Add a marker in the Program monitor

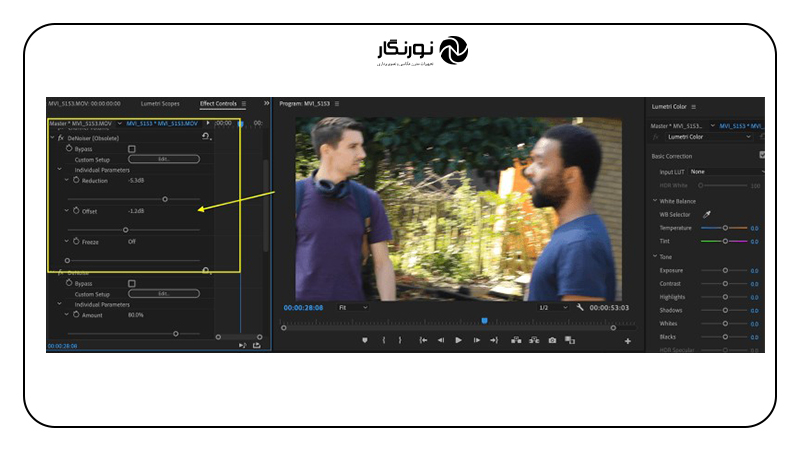364,340
